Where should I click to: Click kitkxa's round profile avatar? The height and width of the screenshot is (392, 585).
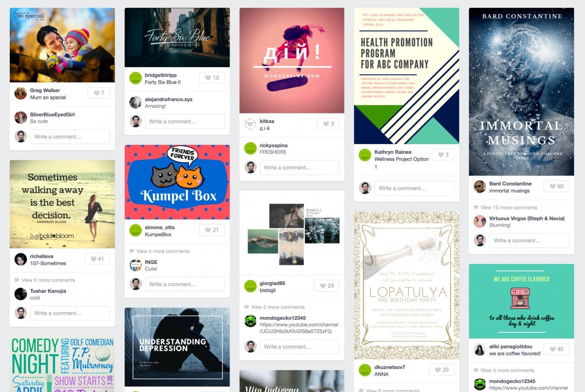[250, 124]
